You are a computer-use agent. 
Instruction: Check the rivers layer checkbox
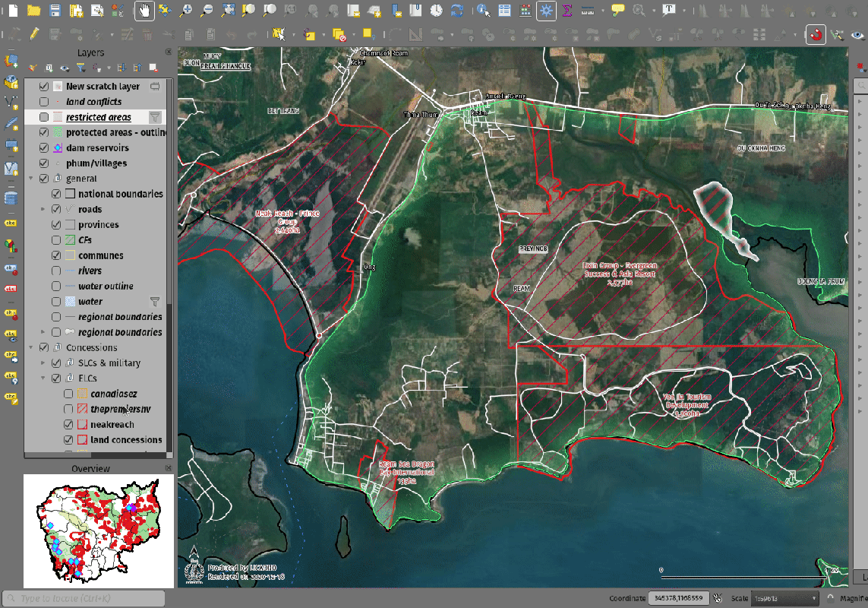point(56,271)
